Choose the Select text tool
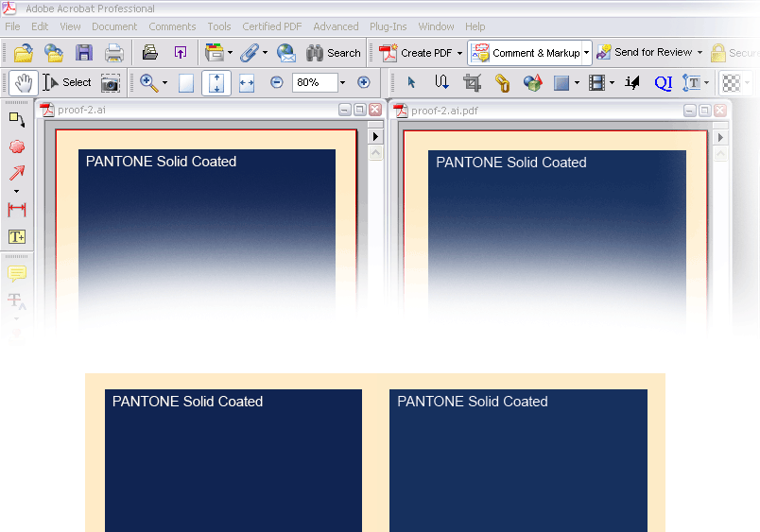The height and width of the screenshot is (532, 760). (x=67, y=83)
